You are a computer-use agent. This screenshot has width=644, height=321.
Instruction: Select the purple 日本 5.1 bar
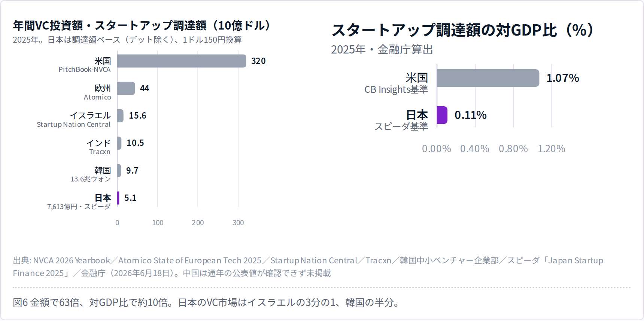[x=118, y=198]
